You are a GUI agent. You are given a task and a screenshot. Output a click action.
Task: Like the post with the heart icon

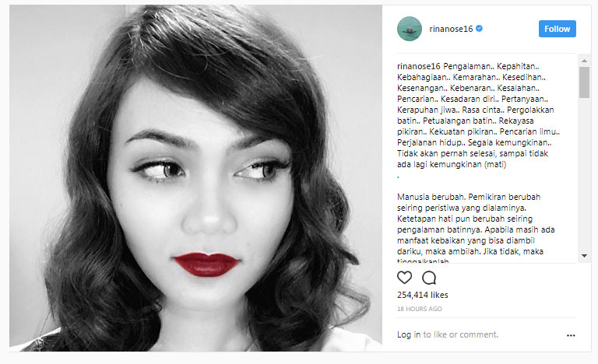404,278
